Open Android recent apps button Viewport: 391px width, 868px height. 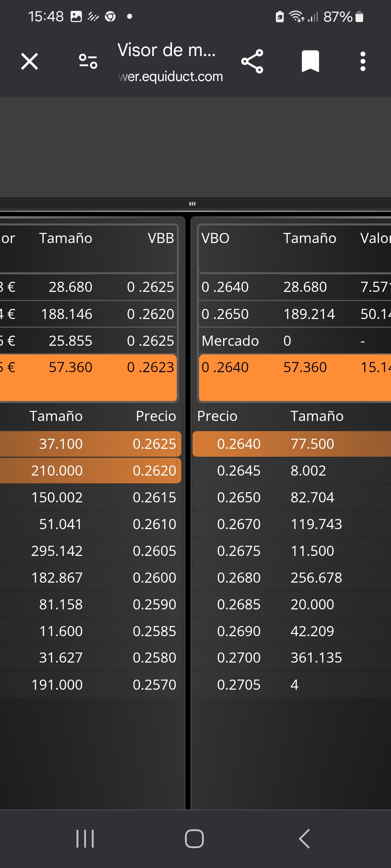85,839
